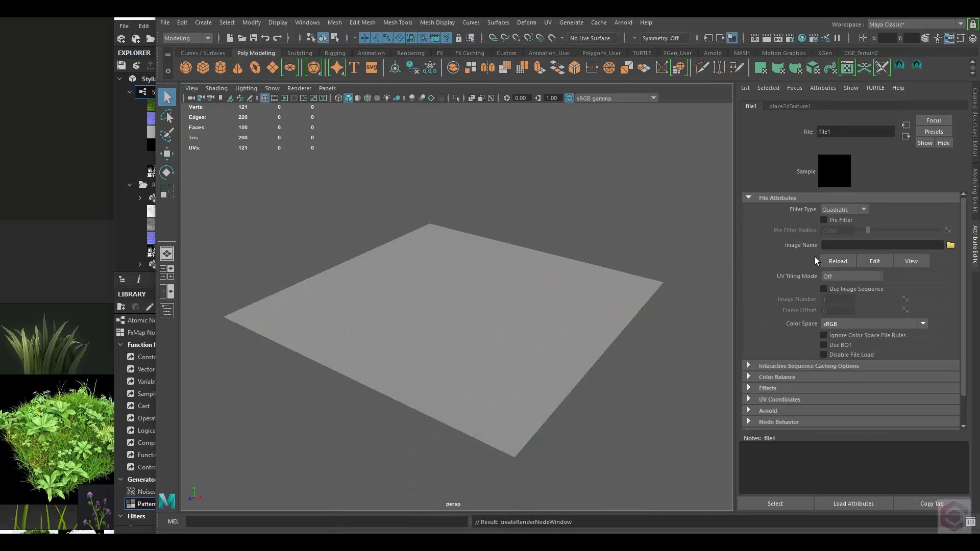This screenshot has width=980, height=551.
Task: Open the Filter Type Quadratic dropdown
Action: coord(844,210)
